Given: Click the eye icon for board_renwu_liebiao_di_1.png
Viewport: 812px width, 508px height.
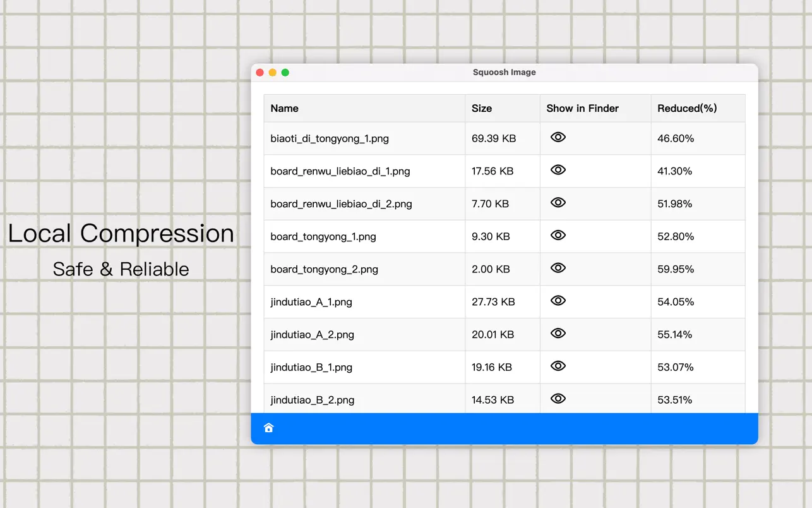Looking at the screenshot, I should 558,169.
